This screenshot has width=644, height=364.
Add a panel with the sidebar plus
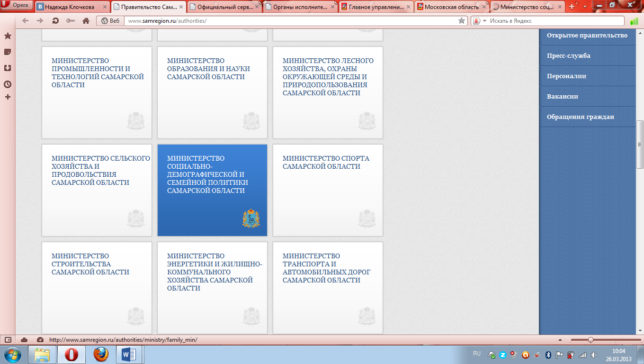coord(8,97)
